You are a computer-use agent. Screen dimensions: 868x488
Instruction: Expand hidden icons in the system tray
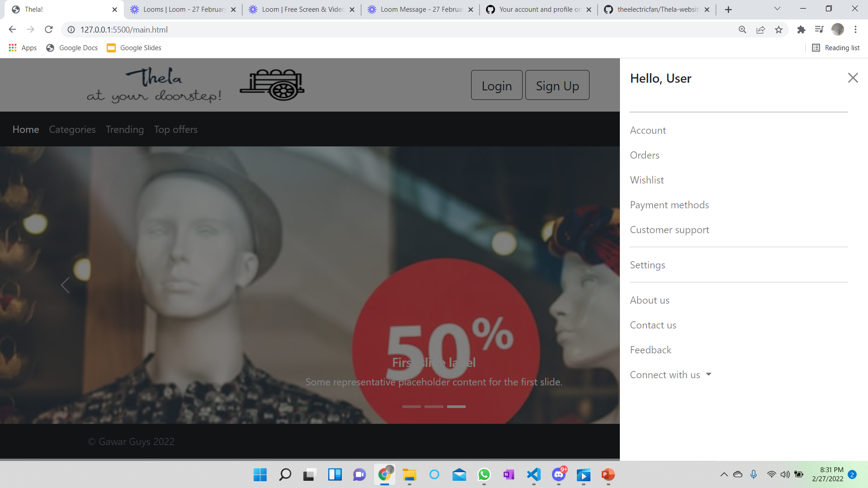[x=723, y=474]
